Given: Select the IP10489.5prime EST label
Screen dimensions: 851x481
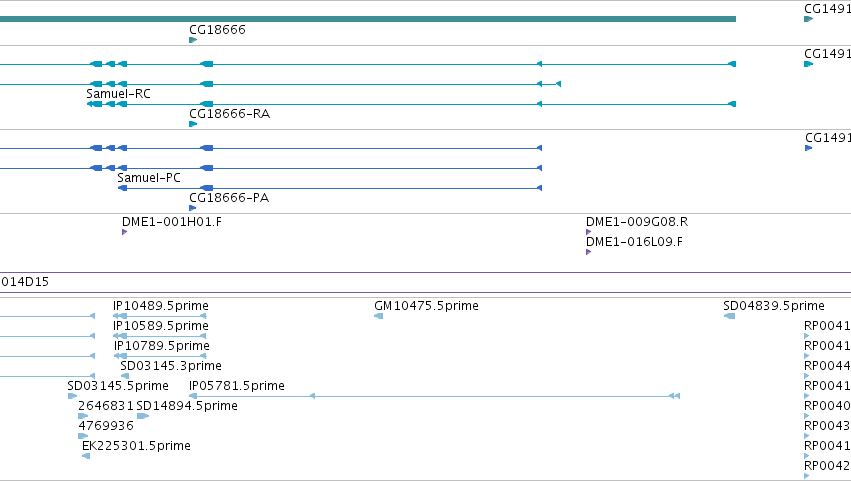Looking at the screenshot, I should [161, 306].
